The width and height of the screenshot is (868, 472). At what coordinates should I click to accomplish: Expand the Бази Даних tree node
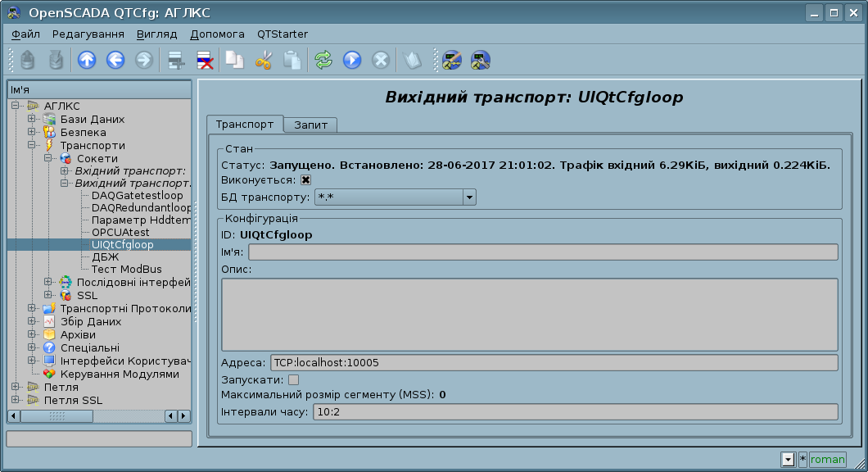pos(32,120)
